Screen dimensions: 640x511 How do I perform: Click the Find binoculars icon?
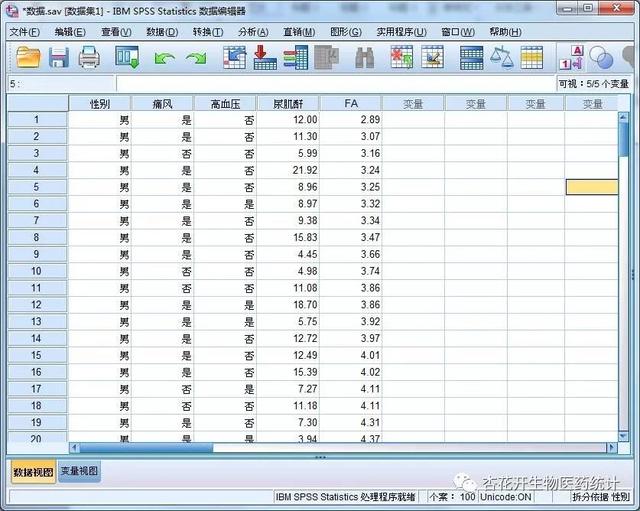364,58
